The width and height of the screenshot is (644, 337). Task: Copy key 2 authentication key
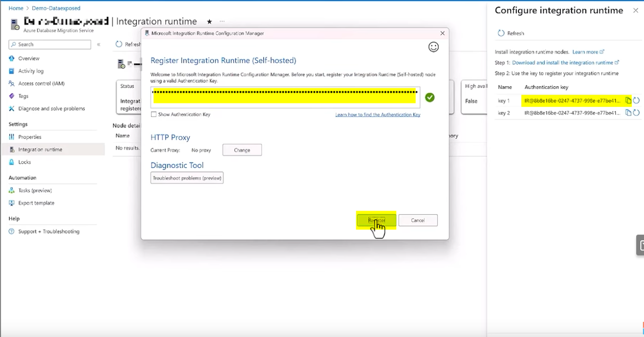628,113
